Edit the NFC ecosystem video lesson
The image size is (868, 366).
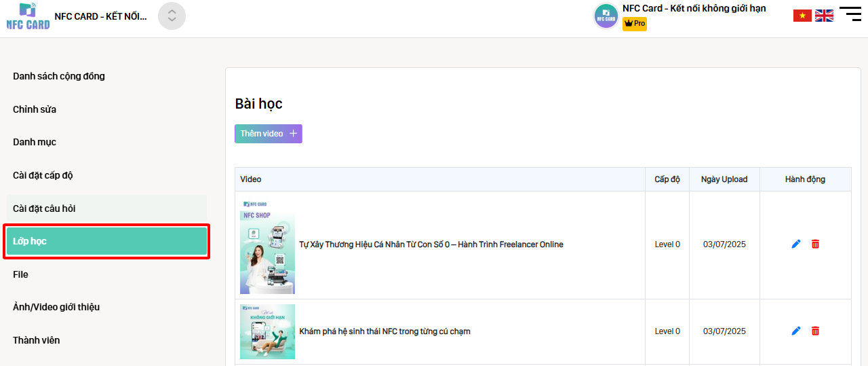point(796,331)
